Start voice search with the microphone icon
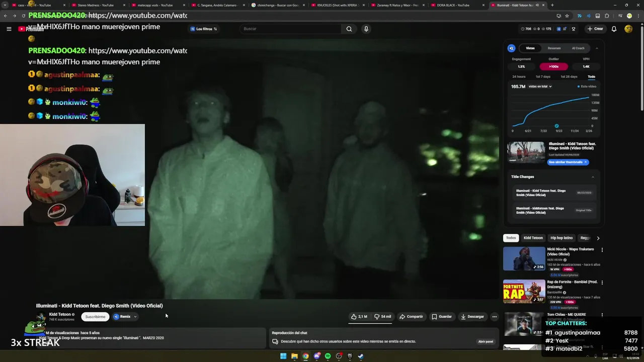The width and height of the screenshot is (644, 362). tap(366, 29)
